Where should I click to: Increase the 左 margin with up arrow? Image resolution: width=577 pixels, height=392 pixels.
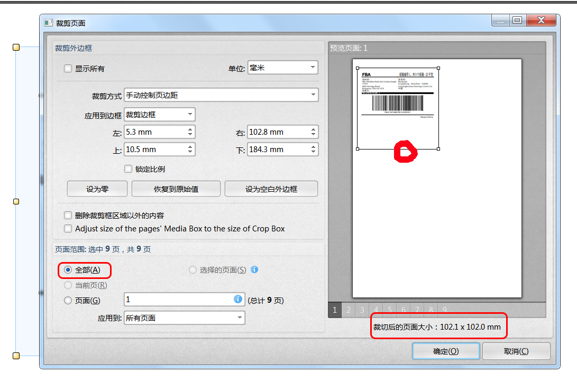190,129
